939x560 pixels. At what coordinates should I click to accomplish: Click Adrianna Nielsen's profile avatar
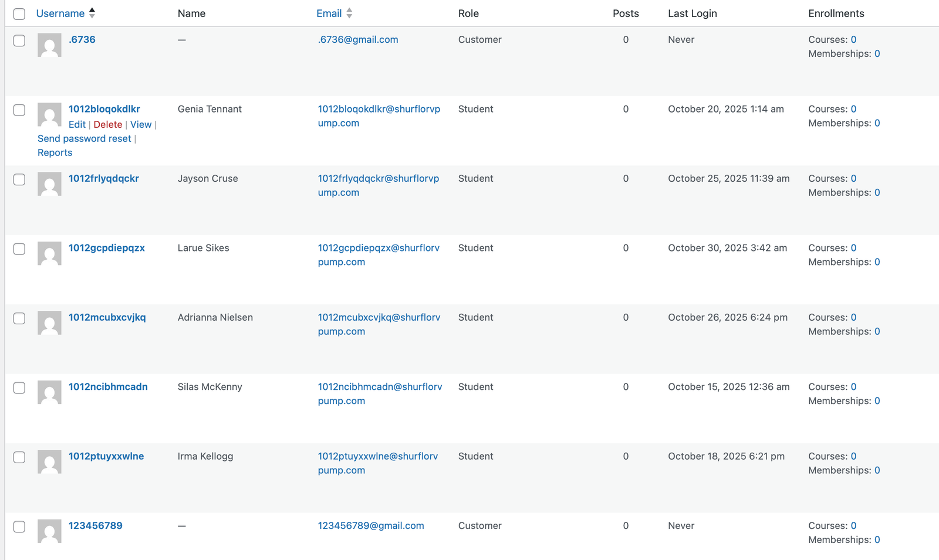pyautogui.click(x=49, y=323)
